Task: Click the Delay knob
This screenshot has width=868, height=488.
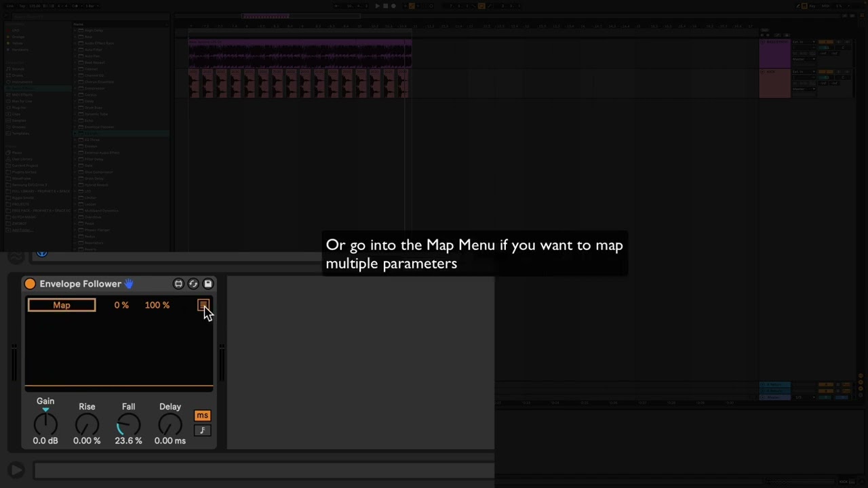Action: [170, 424]
